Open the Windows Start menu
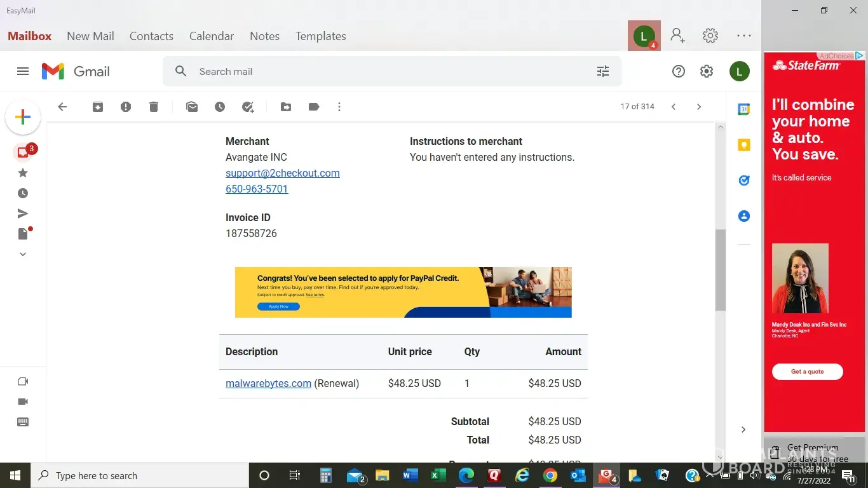 [x=15, y=475]
